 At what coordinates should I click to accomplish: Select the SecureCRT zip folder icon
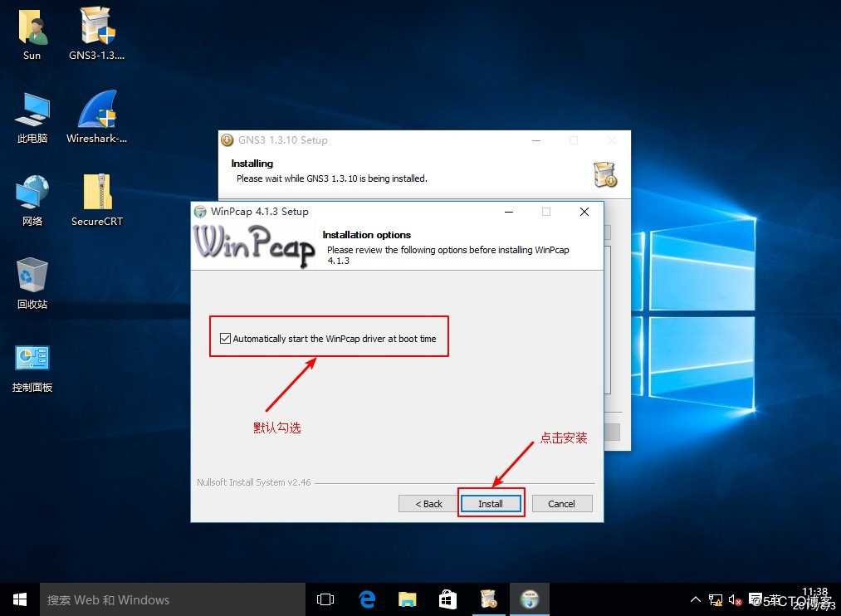click(x=97, y=200)
